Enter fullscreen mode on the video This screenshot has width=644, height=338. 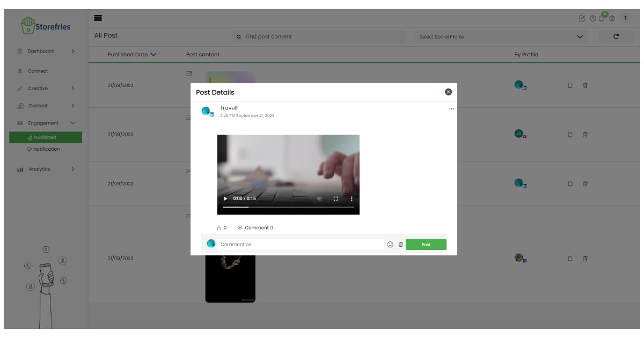[336, 199]
